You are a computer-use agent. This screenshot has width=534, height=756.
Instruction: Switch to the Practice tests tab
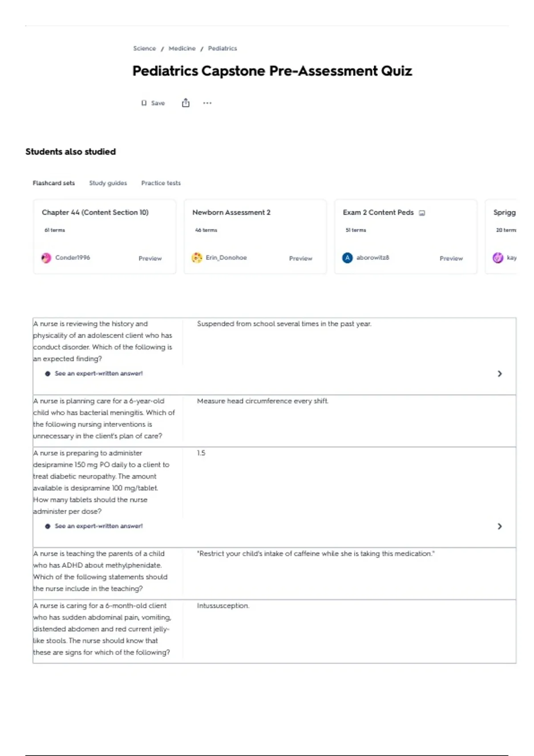tap(161, 183)
